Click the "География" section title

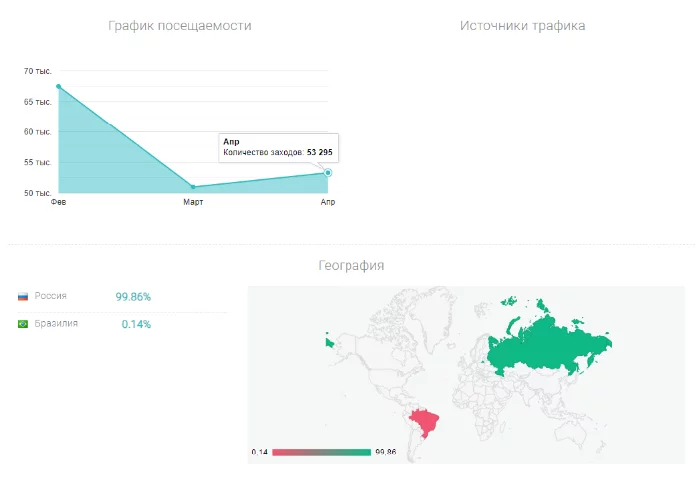(351, 265)
